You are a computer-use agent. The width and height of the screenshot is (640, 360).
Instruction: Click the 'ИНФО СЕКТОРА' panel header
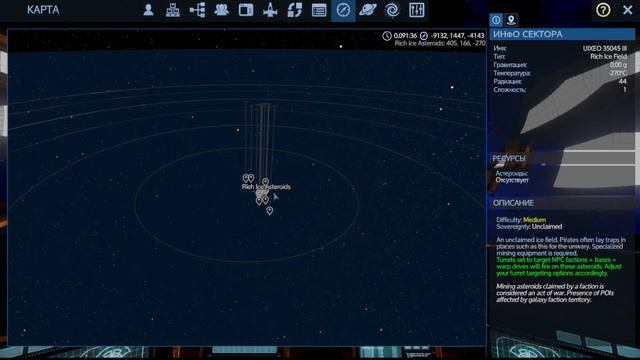pos(562,34)
